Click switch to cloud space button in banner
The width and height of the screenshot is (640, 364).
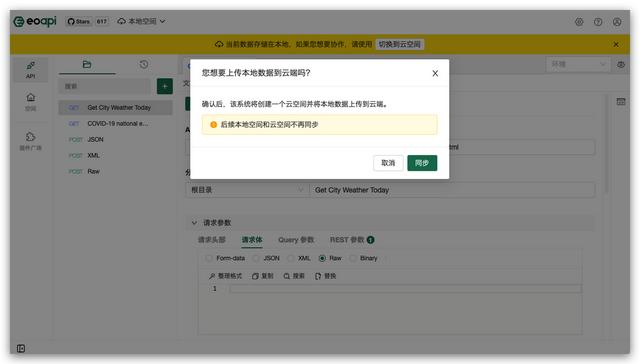pos(399,44)
